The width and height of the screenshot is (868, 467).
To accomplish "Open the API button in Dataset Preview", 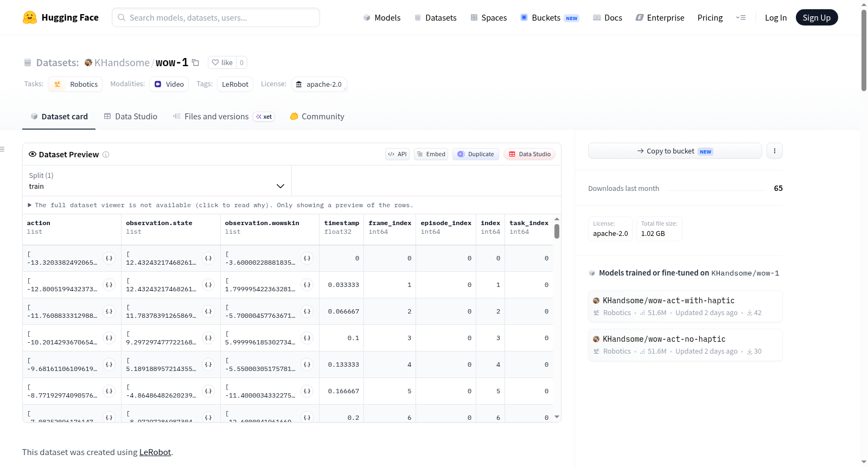I will coord(397,154).
